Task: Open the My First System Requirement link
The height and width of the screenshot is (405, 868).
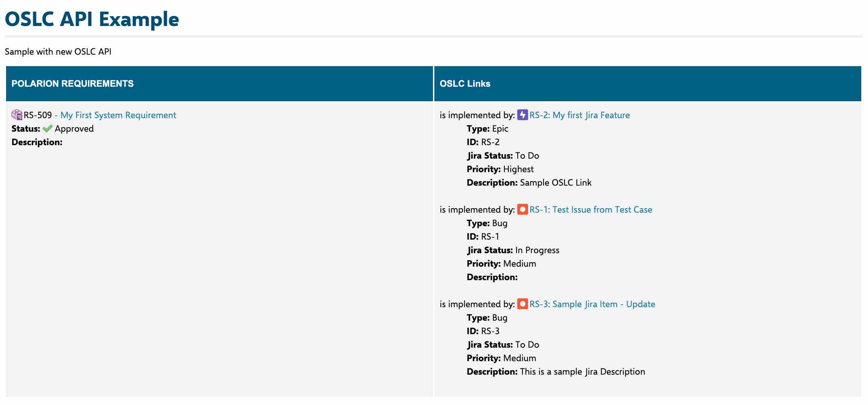Action: (x=118, y=115)
